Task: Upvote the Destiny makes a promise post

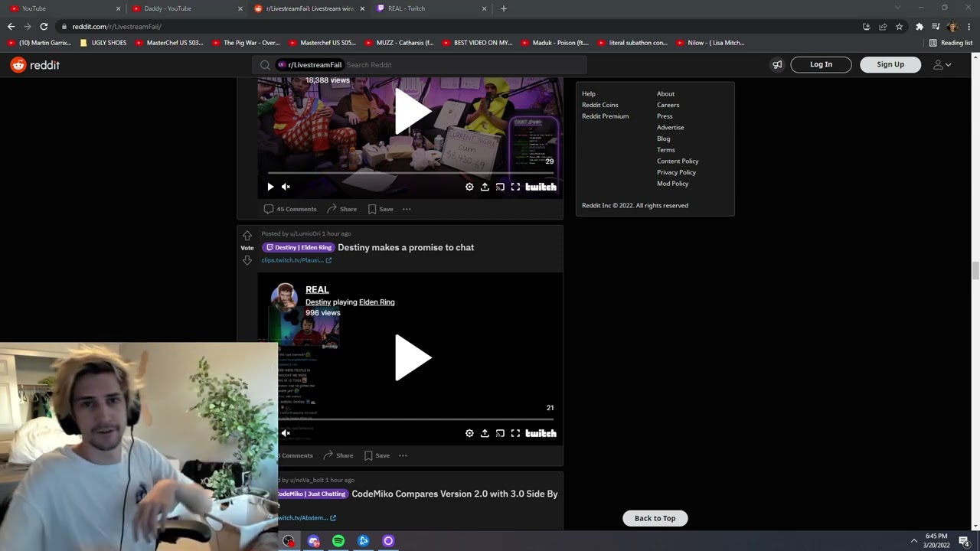Action: tap(247, 236)
